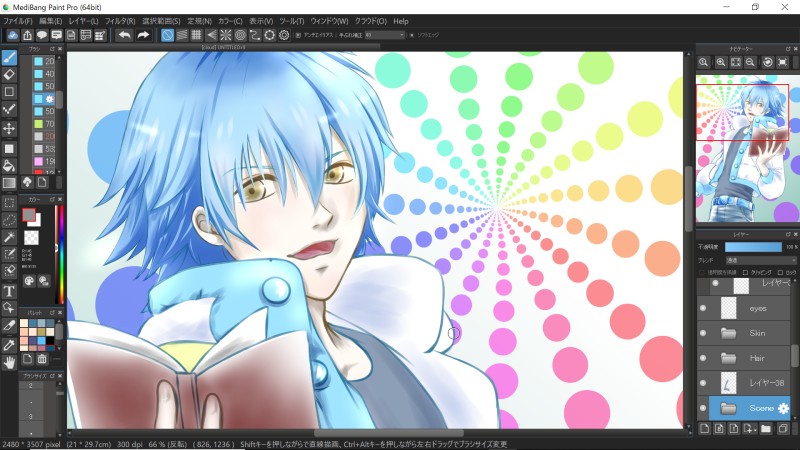Select the Lasso selection tool
The width and height of the screenshot is (800, 450).
pos(9,220)
